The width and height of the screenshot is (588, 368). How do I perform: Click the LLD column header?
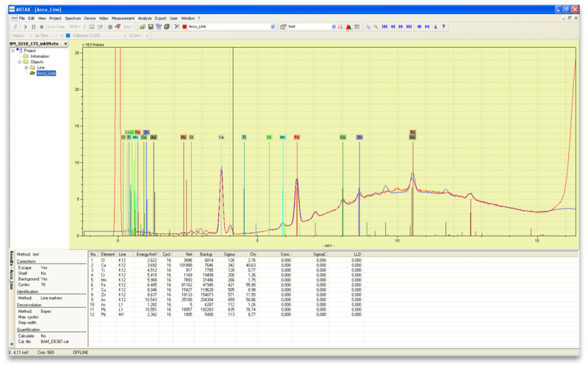(345, 254)
